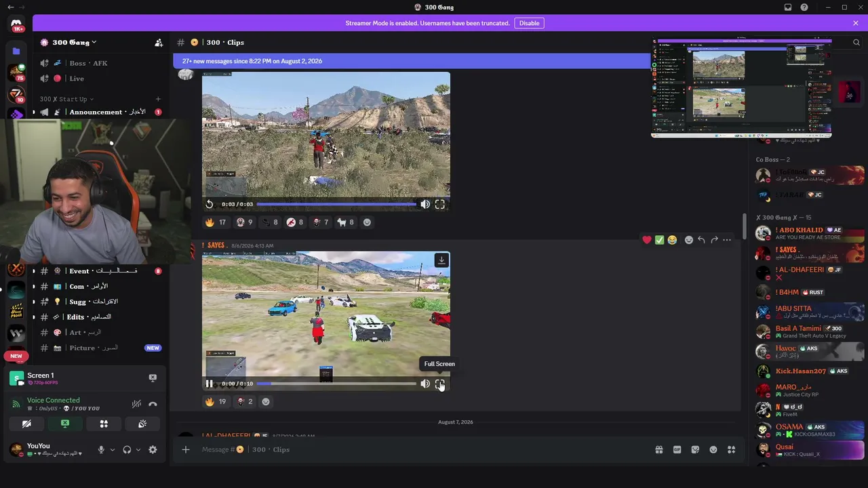Replay the first finished video

point(209,205)
